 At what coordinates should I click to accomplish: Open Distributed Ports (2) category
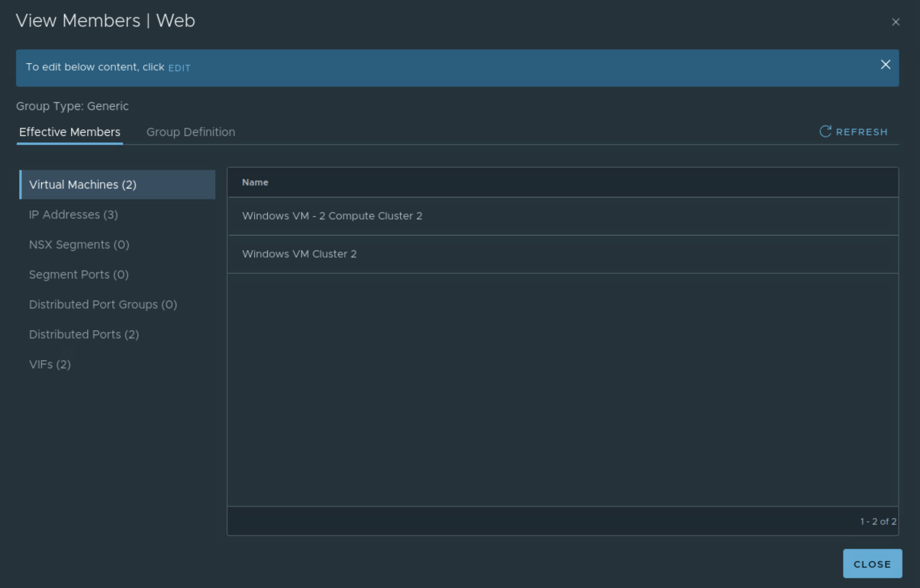pyautogui.click(x=84, y=334)
